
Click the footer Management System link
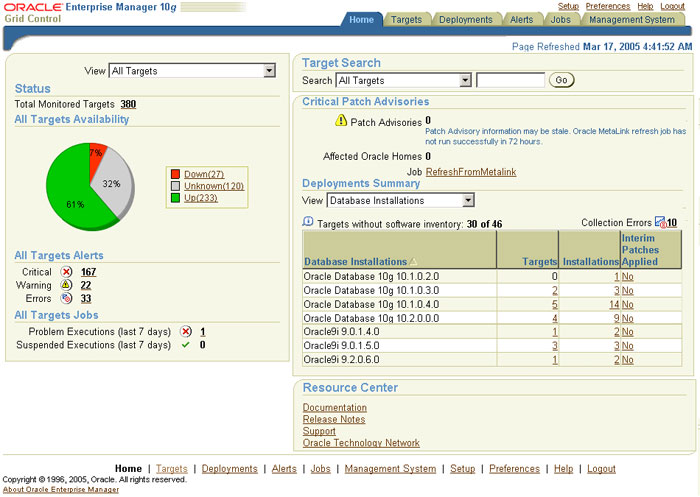tap(390, 468)
